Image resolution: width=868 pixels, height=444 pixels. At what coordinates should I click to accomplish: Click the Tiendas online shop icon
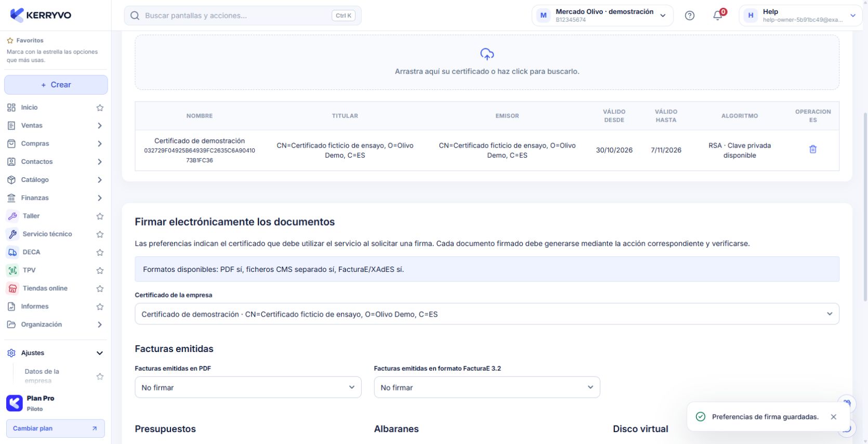[12, 289]
